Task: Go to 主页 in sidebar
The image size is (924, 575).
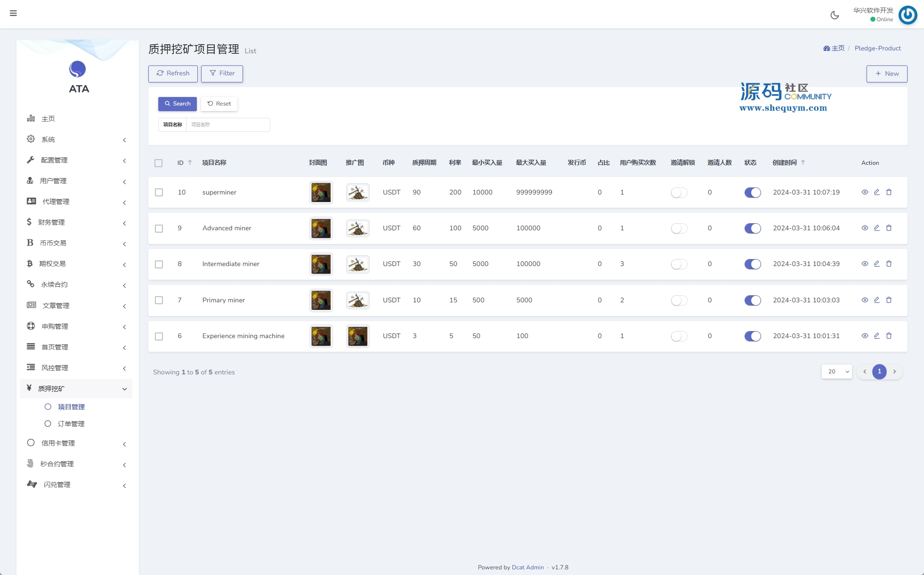Action: click(x=48, y=119)
